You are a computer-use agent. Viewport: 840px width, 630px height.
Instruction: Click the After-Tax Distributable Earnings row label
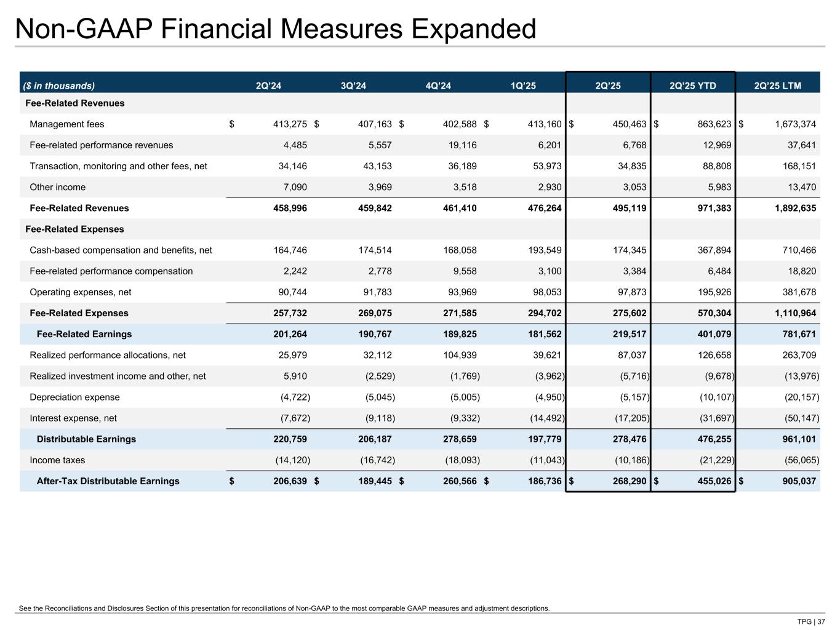108,481
